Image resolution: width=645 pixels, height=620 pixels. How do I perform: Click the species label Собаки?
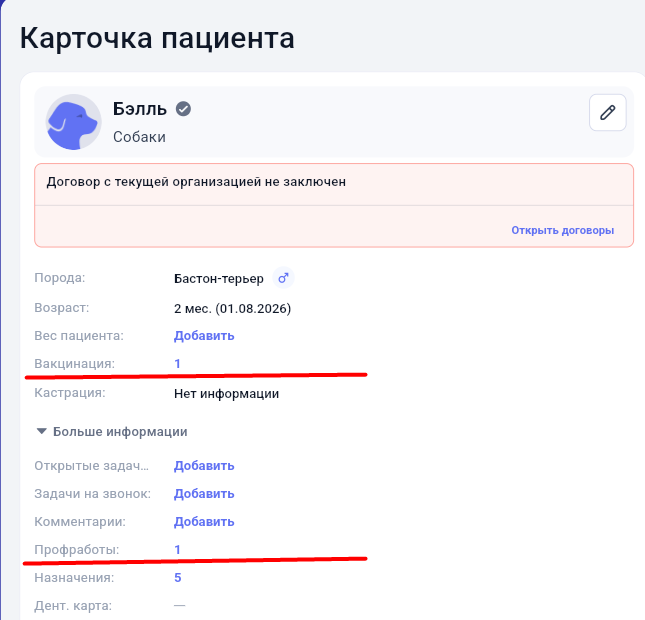(139, 137)
